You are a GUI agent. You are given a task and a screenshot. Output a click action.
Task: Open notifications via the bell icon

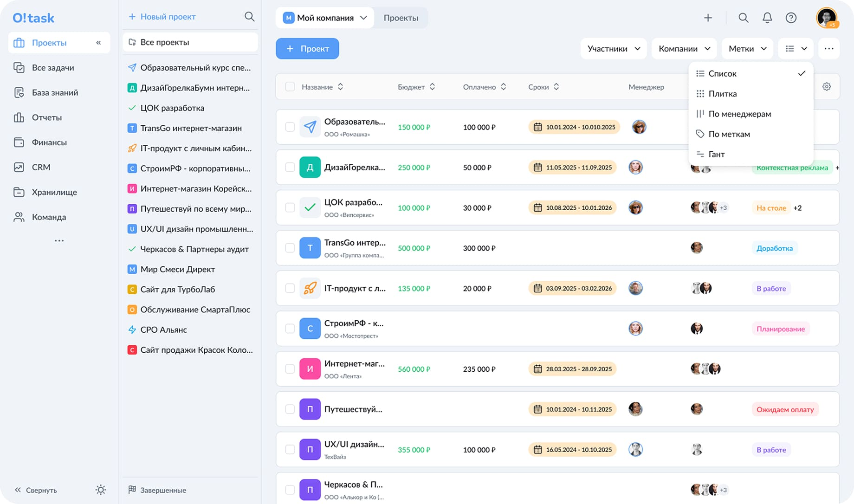pyautogui.click(x=767, y=18)
